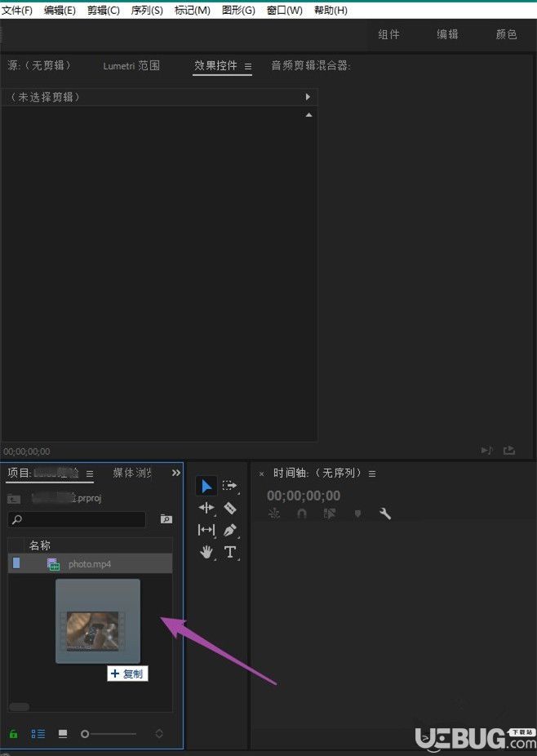Click effect controls timecode at bottom left
Screen dimensions: 537x756
[x=26, y=451]
